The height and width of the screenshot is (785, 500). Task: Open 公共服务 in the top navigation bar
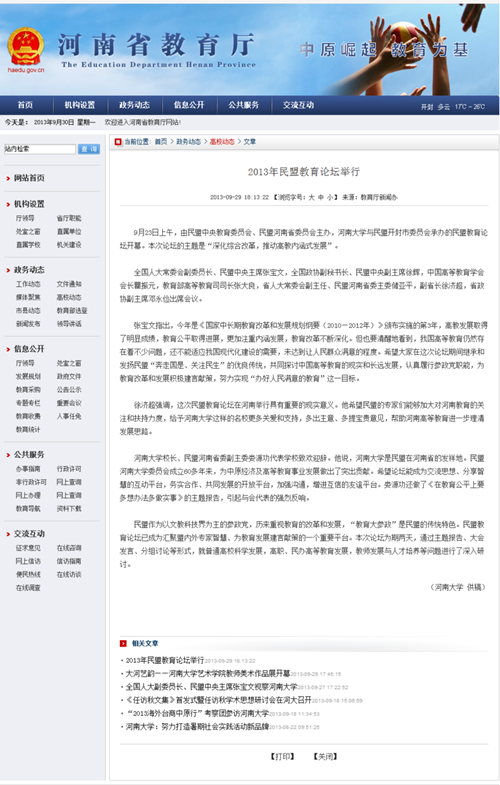(243, 105)
